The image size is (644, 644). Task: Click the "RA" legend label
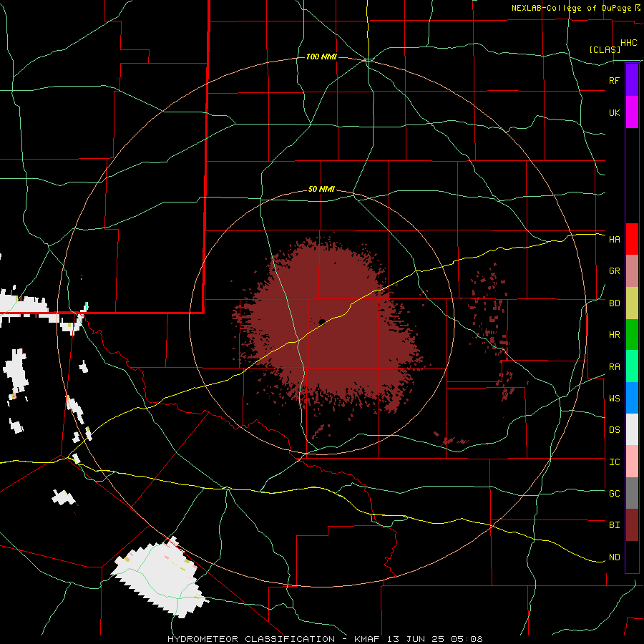coord(614,367)
